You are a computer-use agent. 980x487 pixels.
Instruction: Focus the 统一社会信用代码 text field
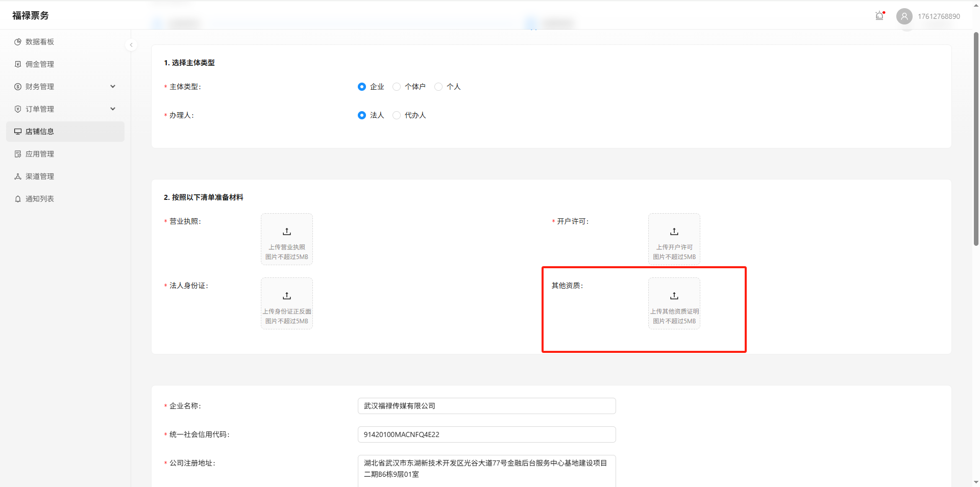click(486, 434)
